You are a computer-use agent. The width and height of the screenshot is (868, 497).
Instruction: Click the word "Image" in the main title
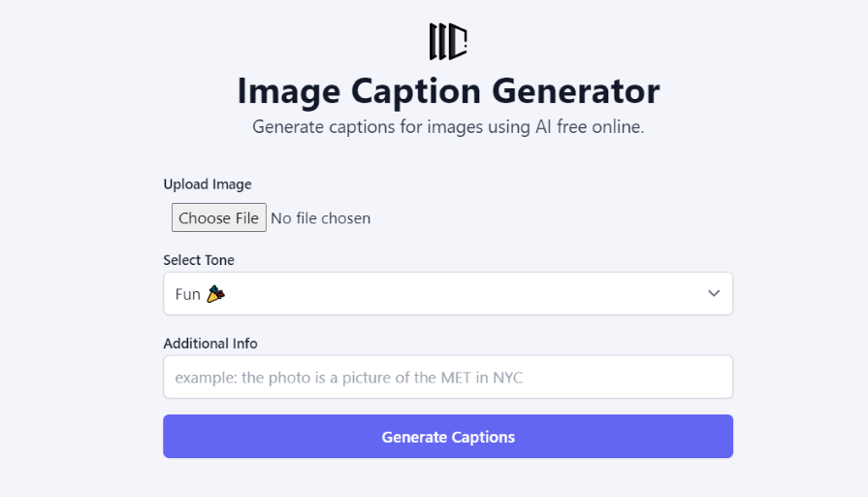click(x=288, y=91)
